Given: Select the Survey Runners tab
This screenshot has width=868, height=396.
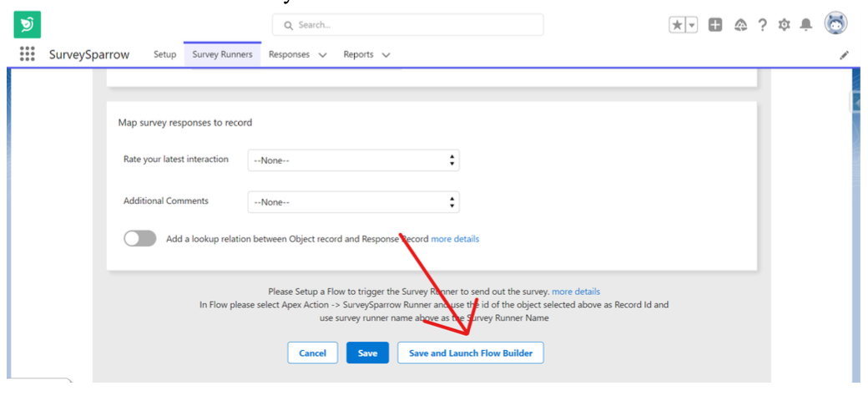Looking at the screenshot, I should coord(222,54).
